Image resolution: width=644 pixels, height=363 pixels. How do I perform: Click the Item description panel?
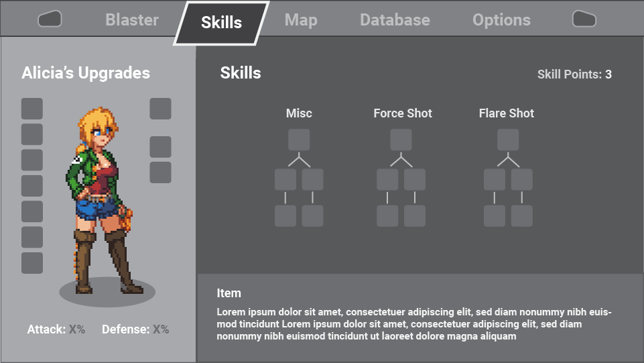tap(420, 318)
